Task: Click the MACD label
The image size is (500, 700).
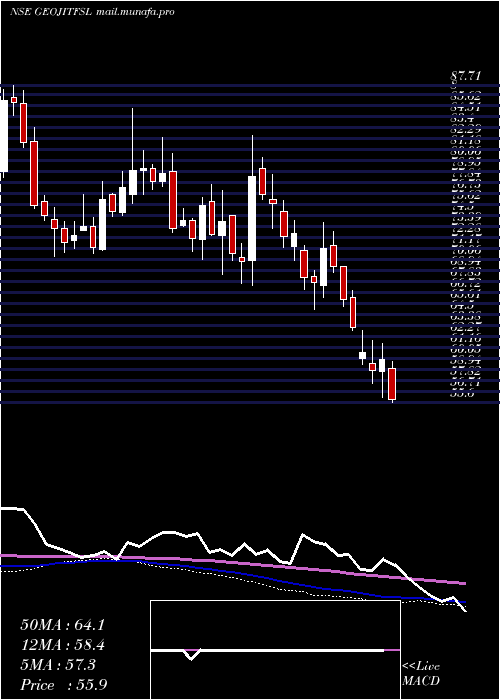Action: pyautogui.click(x=421, y=682)
